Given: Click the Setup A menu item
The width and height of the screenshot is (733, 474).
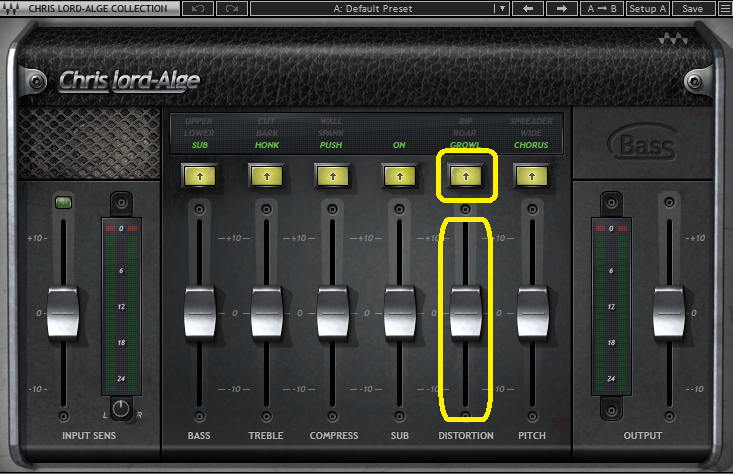Looking at the screenshot, I should [x=648, y=9].
